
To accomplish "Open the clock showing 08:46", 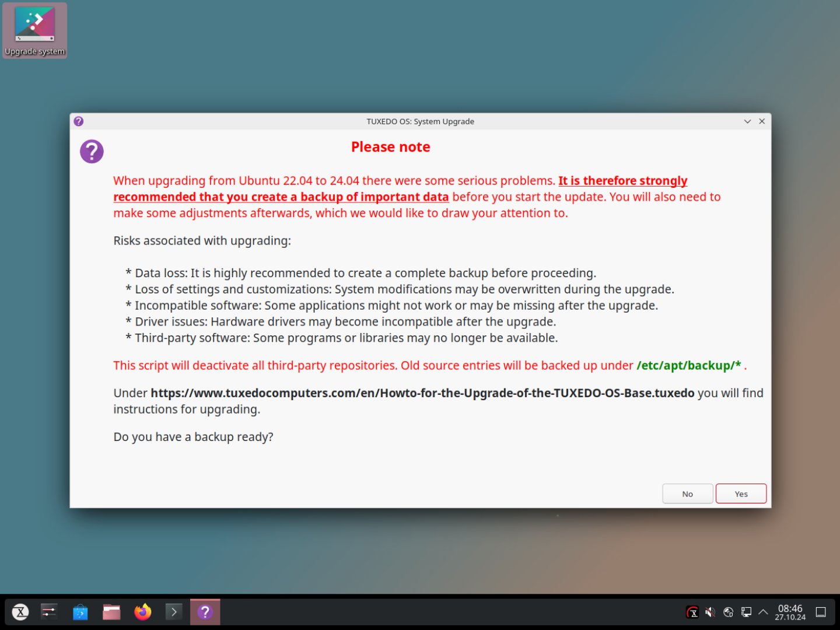I will (x=790, y=612).
